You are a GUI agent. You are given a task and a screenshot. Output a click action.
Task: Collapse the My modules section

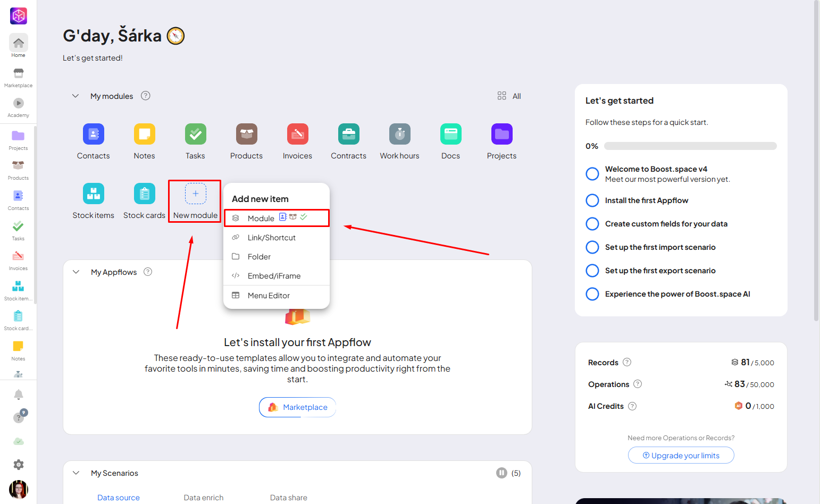[x=76, y=96]
